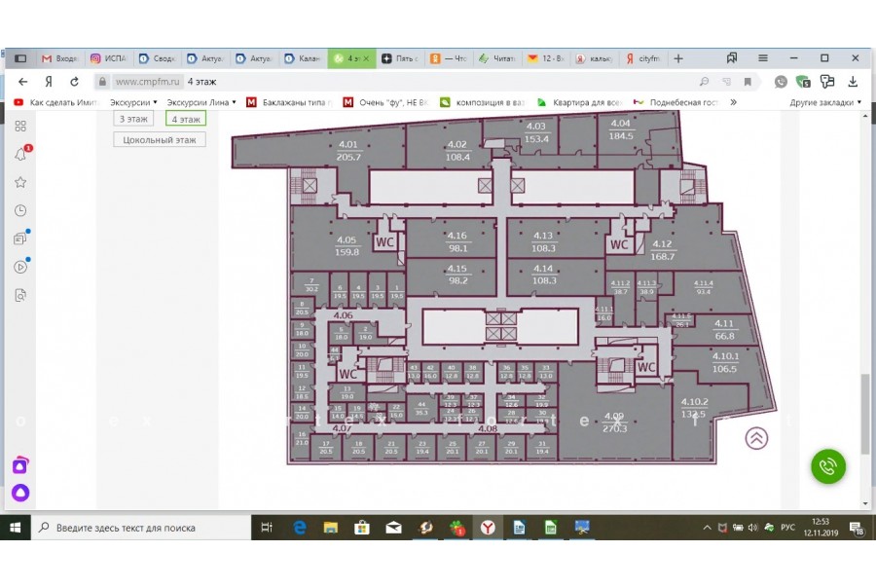Select the Цокольный этаж floor button

tap(160, 140)
